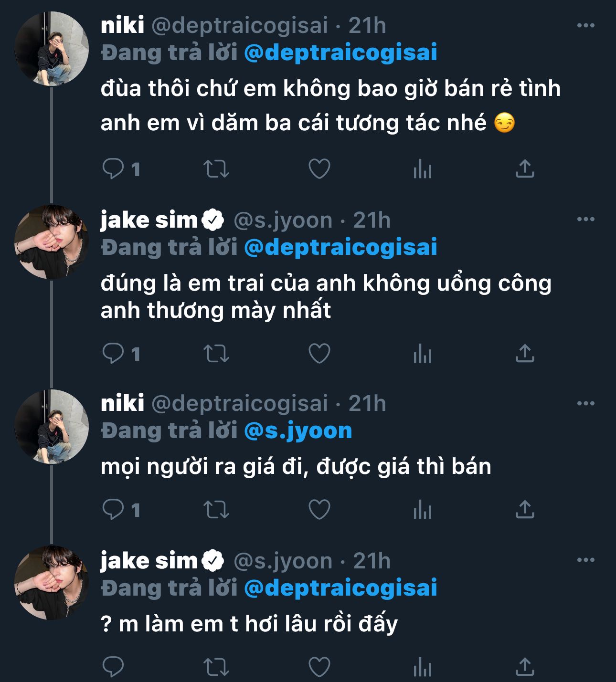The image size is (616, 682).
Task: View analytics of niki's "được giá thì bán" tweet
Action: (423, 510)
